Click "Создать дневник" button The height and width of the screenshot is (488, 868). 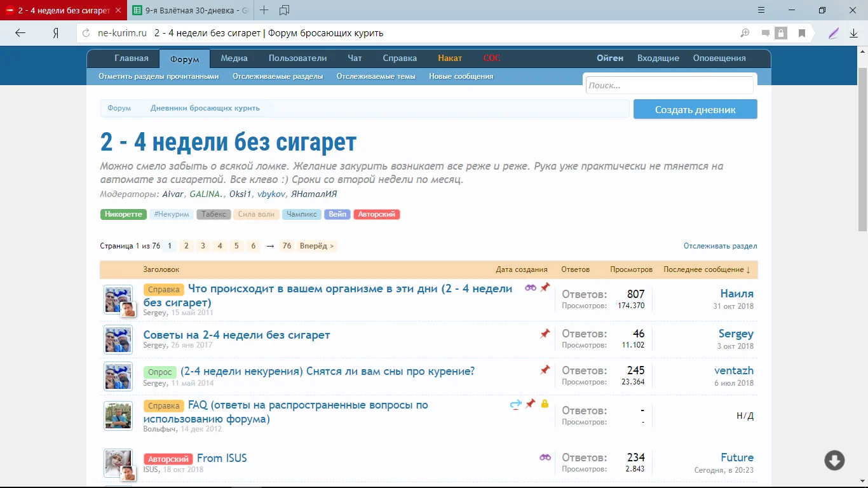click(695, 109)
